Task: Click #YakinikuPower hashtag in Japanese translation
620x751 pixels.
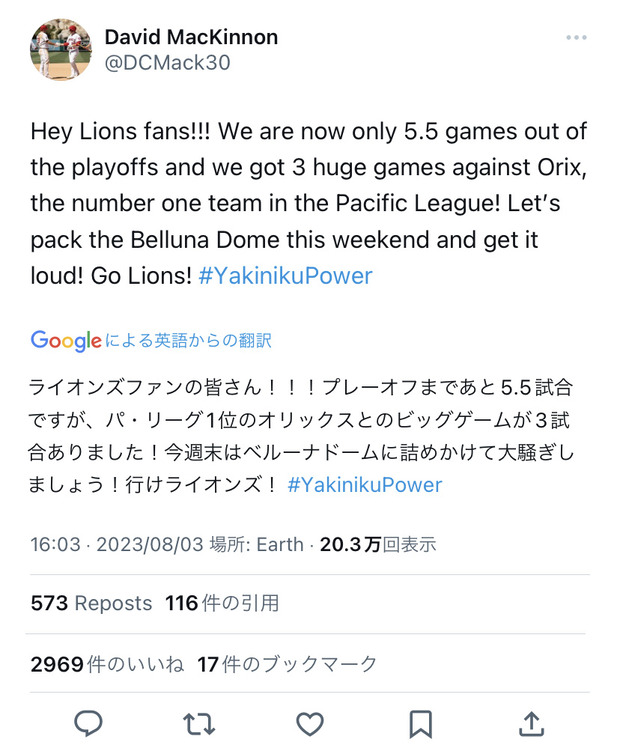Action: (x=364, y=485)
